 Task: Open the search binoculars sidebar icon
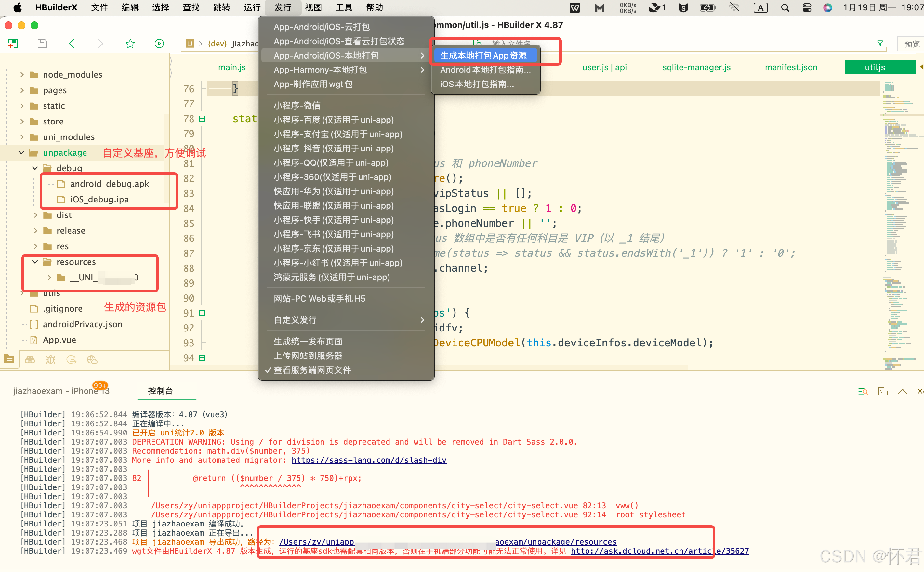coord(30,359)
